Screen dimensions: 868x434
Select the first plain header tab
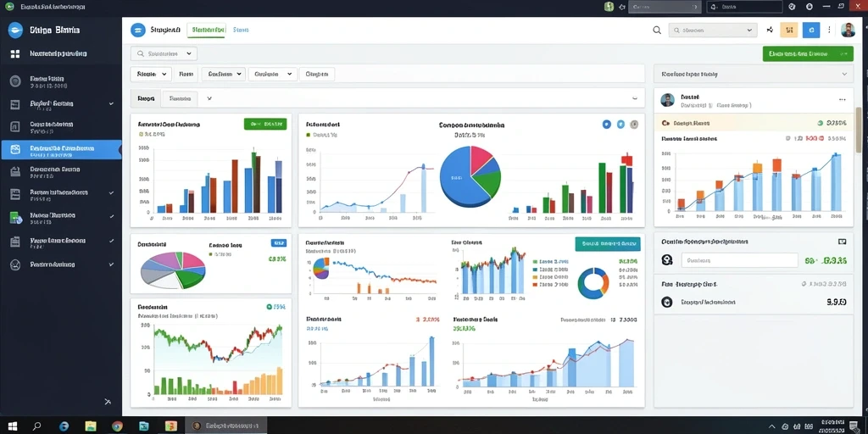click(x=165, y=30)
